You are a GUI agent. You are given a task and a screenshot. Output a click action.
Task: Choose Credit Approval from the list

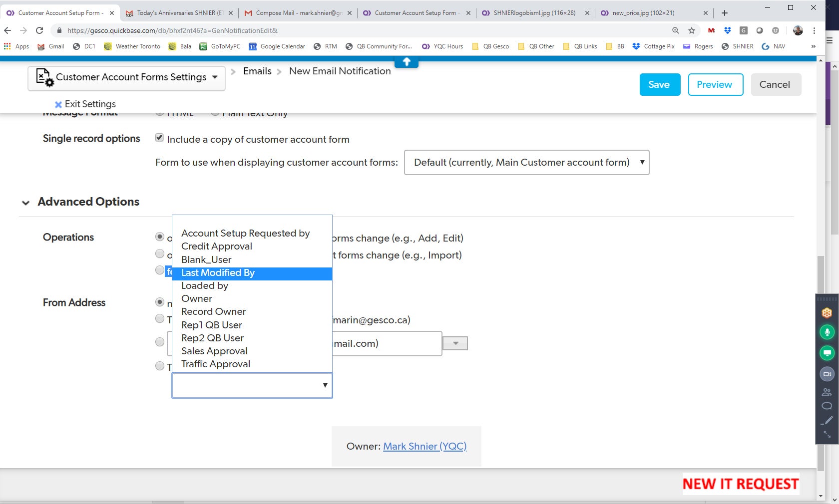[x=252, y=246]
